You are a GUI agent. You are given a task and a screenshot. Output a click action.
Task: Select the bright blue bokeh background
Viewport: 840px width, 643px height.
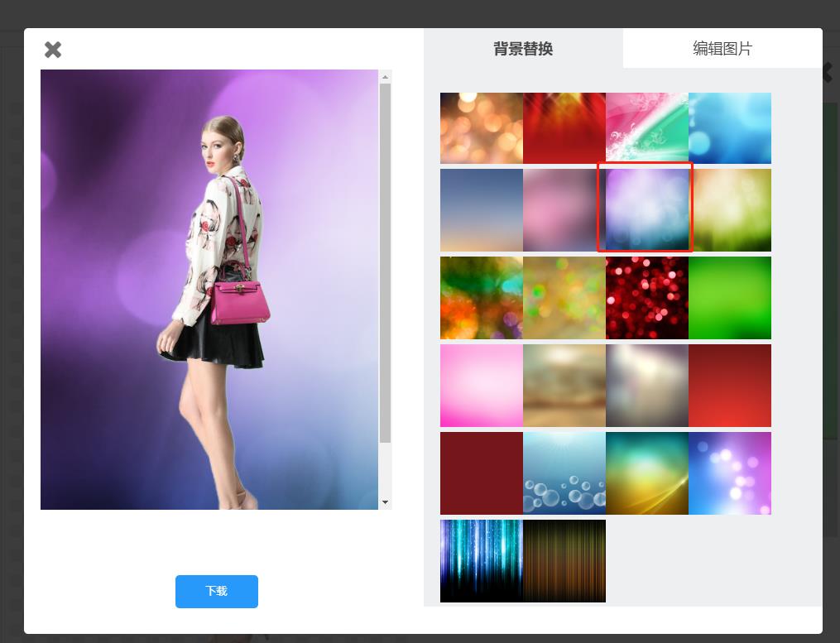[730, 128]
